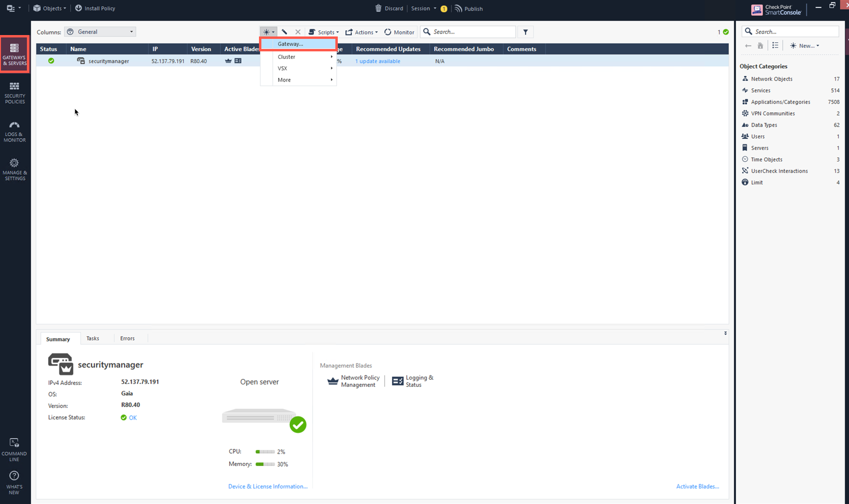Click the filter funnel icon
Viewport: 849px width, 504px height.
[525, 32]
